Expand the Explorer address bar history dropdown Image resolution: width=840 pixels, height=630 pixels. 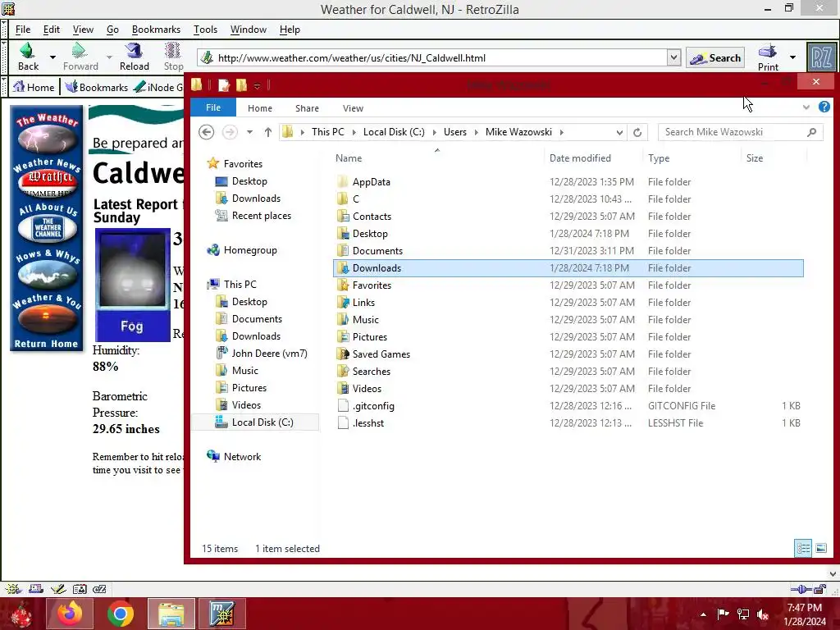(x=619, y=132)
